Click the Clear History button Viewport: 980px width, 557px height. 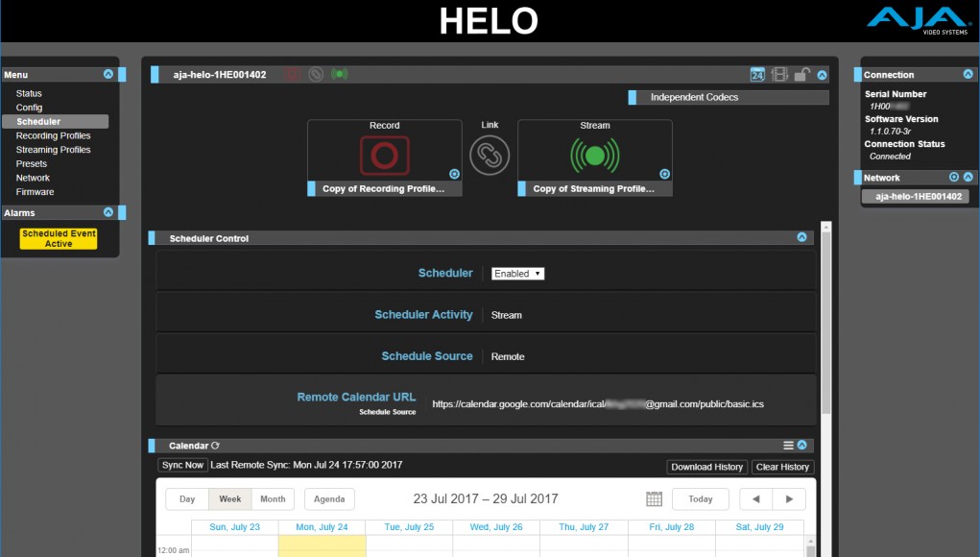point(782,467)
